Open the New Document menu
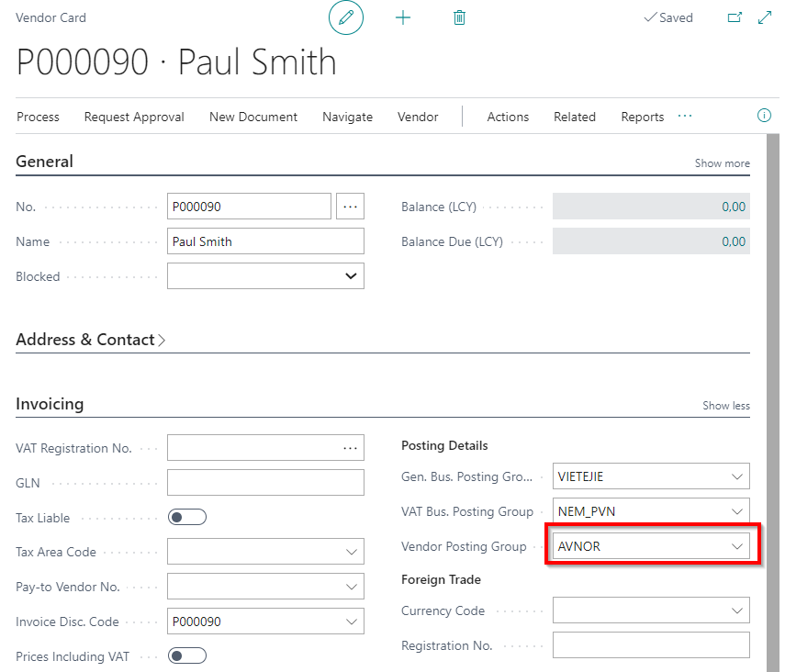This screenshot has height=672, width=785. point(253,117)
